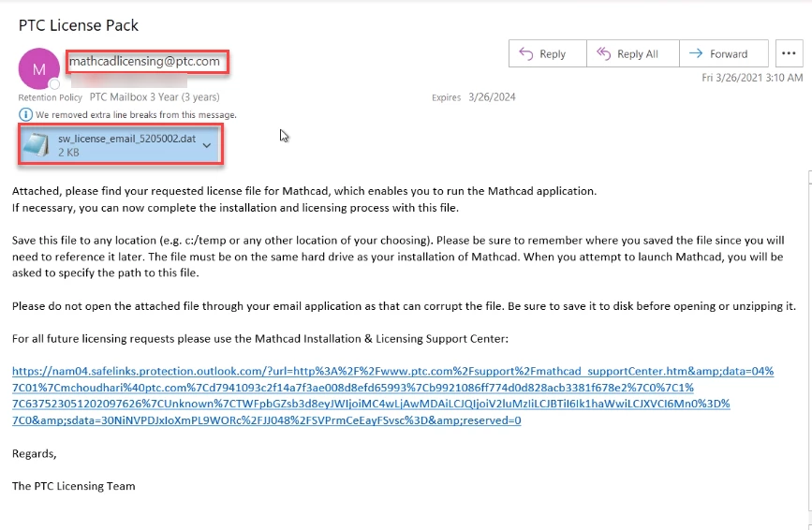
Task: Click the PTC License Pack subject line
Action: [x=79, y=25]
